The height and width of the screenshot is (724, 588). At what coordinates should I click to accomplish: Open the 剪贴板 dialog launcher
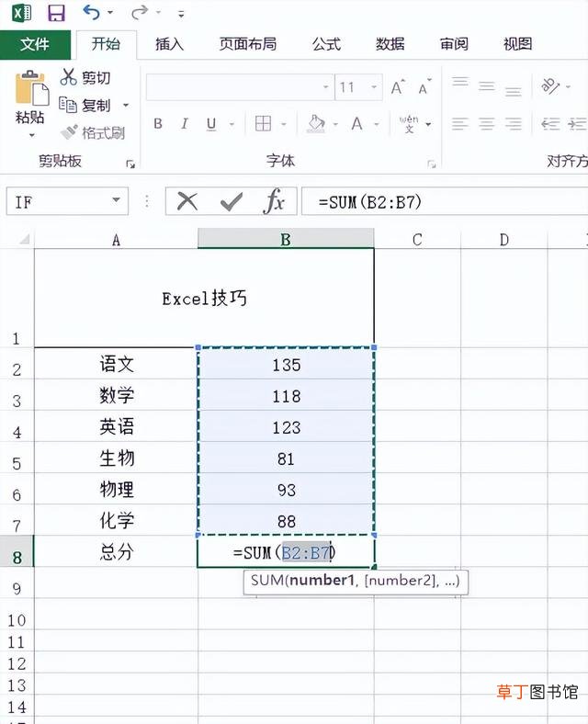(x=130, y=164)
